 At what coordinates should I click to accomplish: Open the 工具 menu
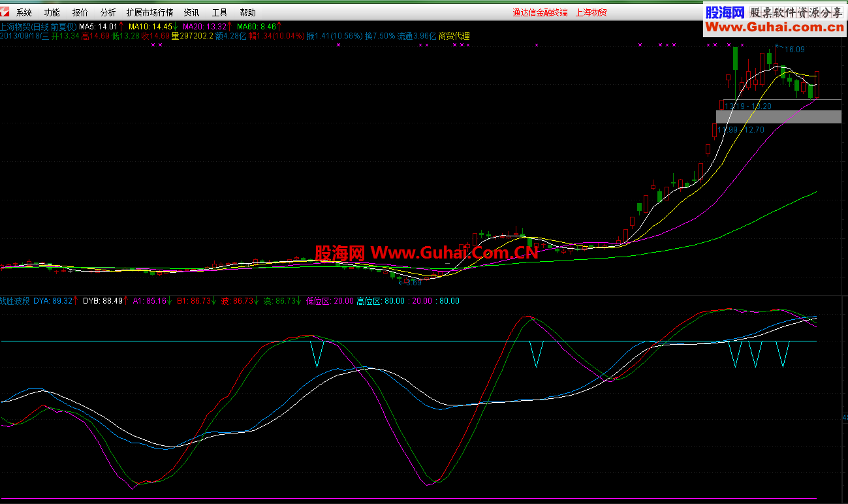coord(220,12)
